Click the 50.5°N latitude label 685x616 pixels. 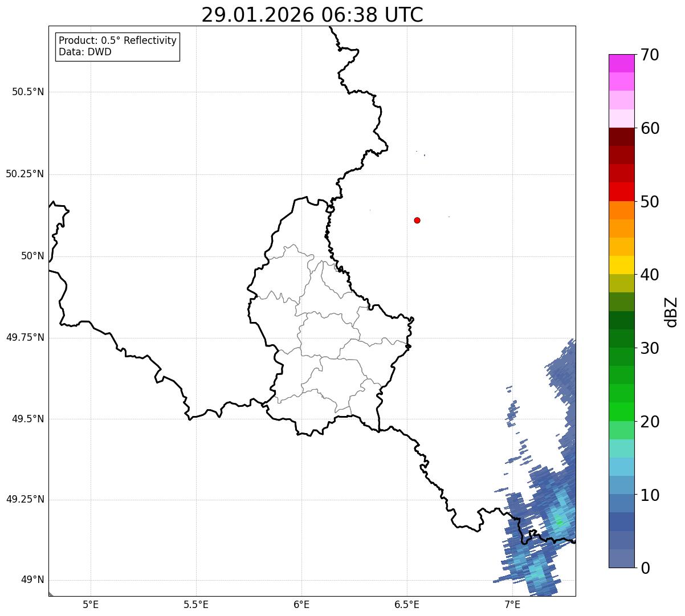pyautogui.click(x=28, y=92)
